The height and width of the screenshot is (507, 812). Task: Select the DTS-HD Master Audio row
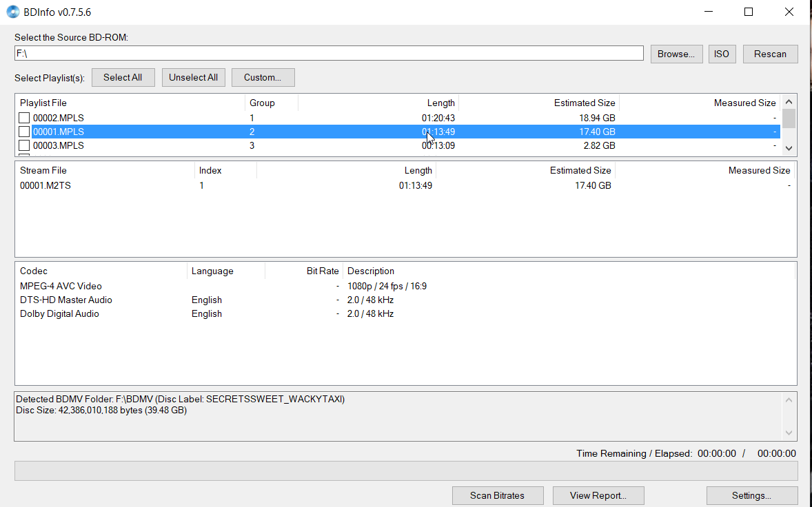(405, 300)
